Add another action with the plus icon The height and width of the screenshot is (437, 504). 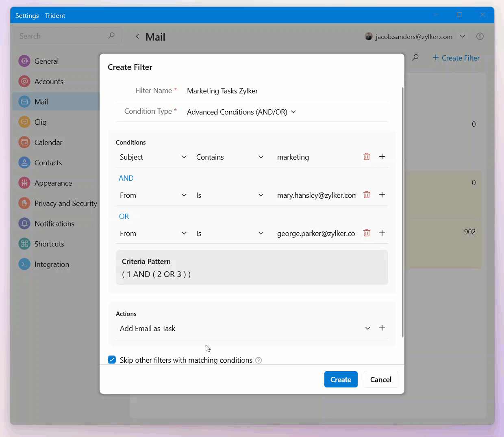pyautogui.click(x=382, y=328)
